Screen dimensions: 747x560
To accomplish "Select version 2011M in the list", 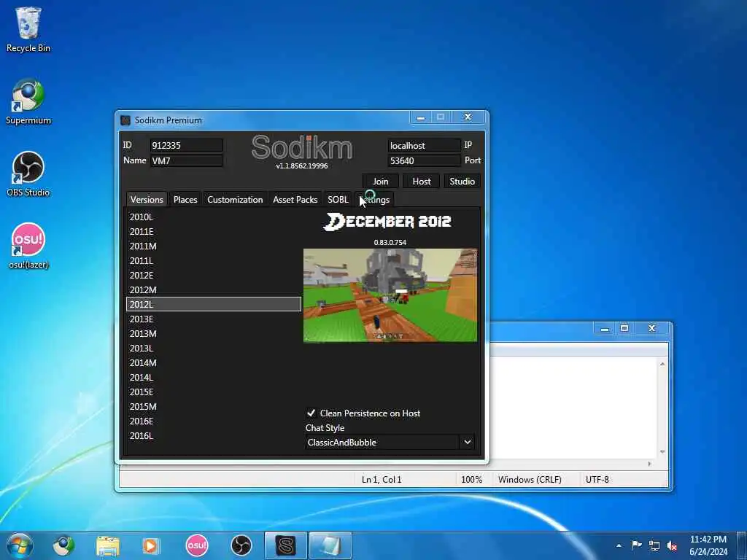I will pyautogui.click(x=214, y=246).
